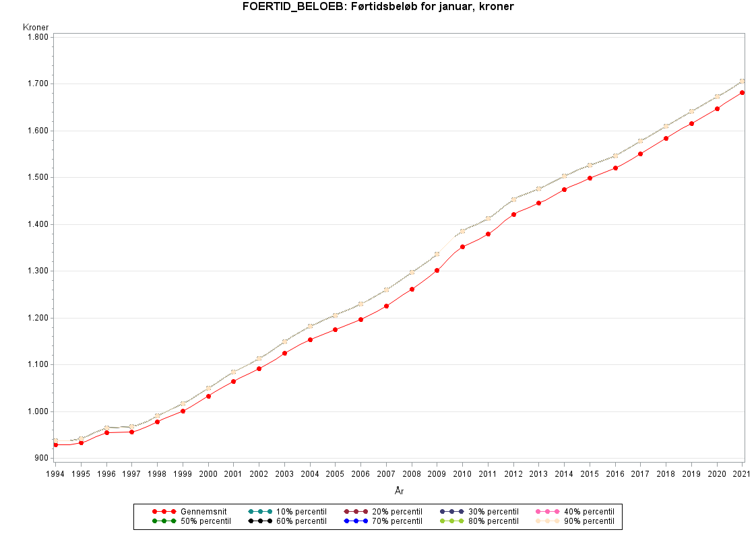756x534 pixels.
Task: Select the 20% percentil legend marker
Action: [x=356, y=512]
